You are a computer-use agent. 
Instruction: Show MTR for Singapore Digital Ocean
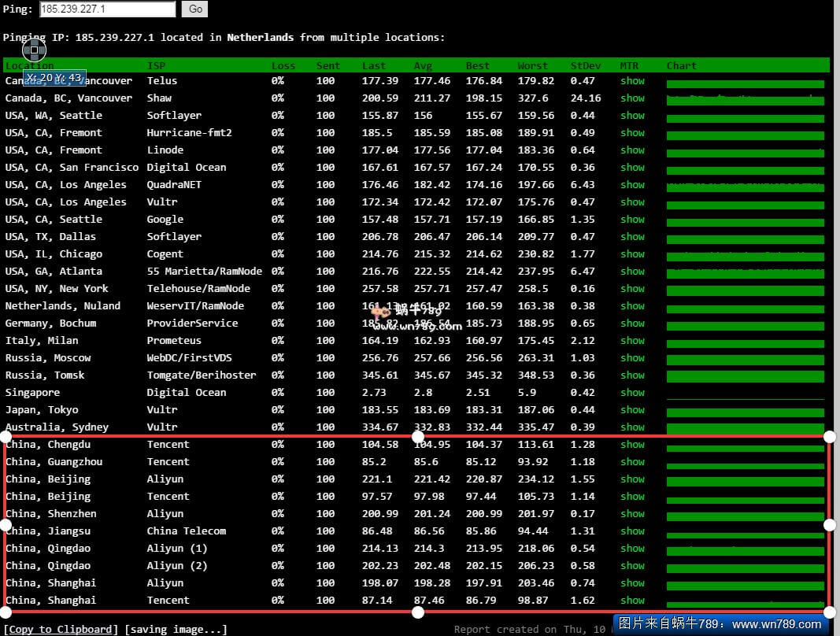[x=632, y=393]
